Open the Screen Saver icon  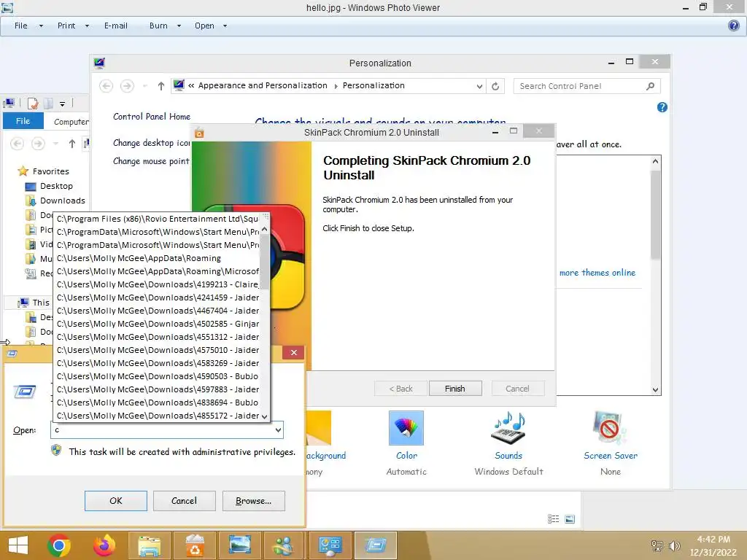coord(611,428)
